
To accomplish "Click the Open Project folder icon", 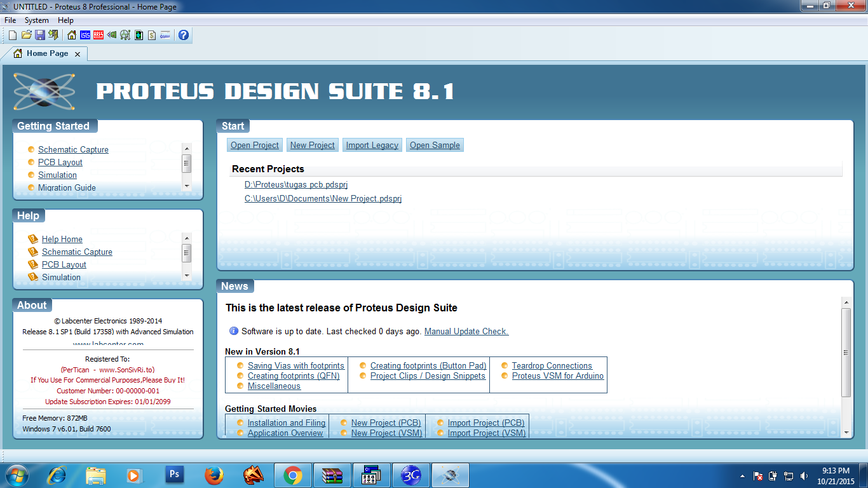I will tap(27, 35).
